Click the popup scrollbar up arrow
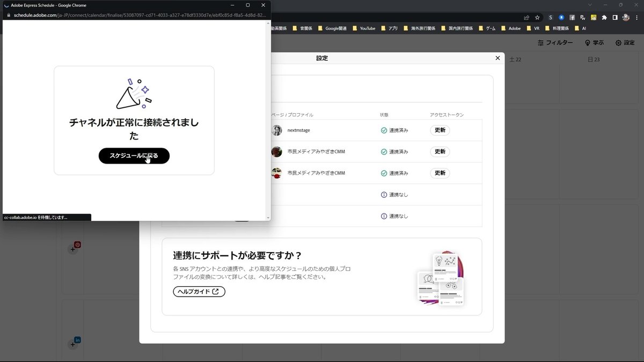Viewport: 644px width, 362px height. (268, 23)
